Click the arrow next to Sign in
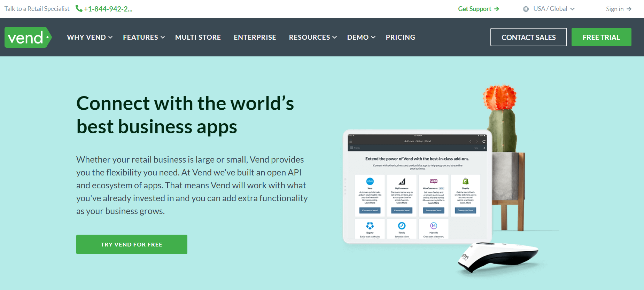Screen dimensions: 644x290 click(x=629, y=9)
